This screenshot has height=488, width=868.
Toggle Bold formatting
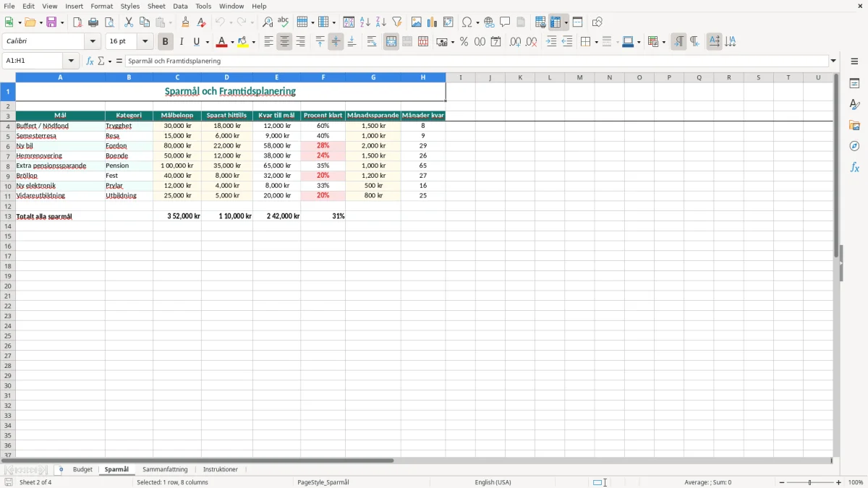click(x=165, y=42)
